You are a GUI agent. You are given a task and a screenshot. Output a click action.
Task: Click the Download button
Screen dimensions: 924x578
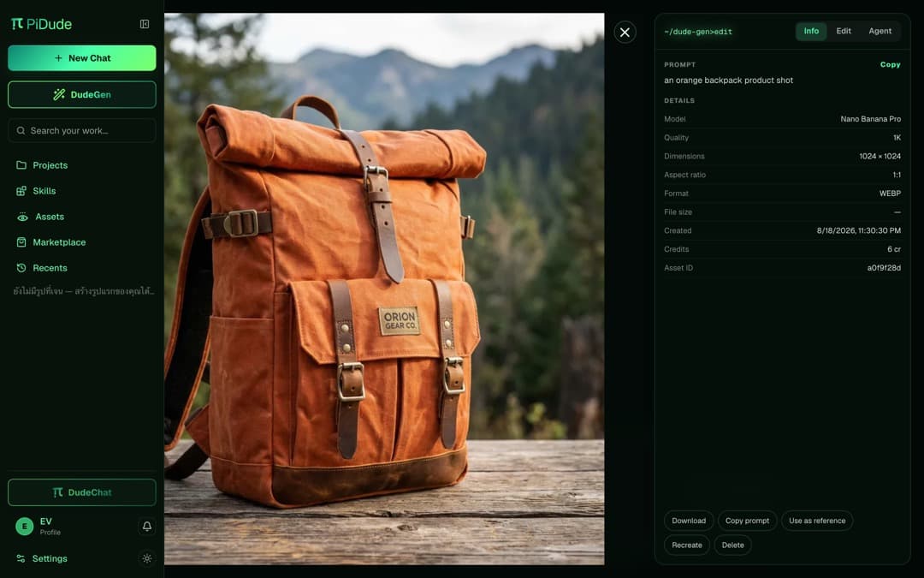click(689, 521)
